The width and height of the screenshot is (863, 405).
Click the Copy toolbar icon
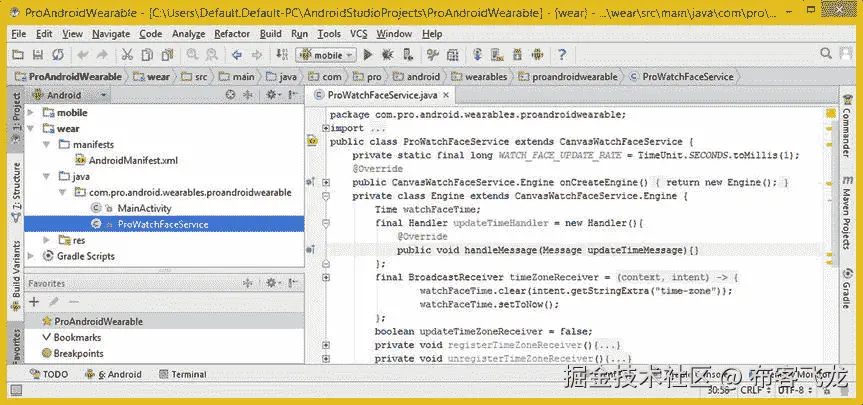pyautogui.click(x=146, y=54)
